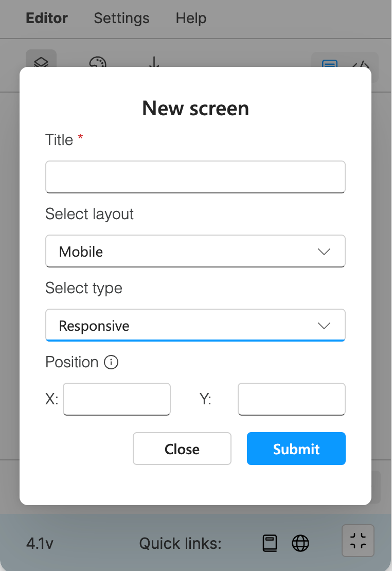Click the Mobile layout chevron arrow
Viewport: 392px width, 571px height.
point(324,252)
